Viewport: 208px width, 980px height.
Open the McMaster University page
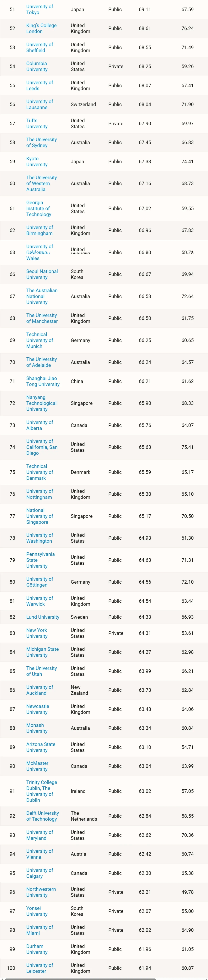[x=37, y=766]
